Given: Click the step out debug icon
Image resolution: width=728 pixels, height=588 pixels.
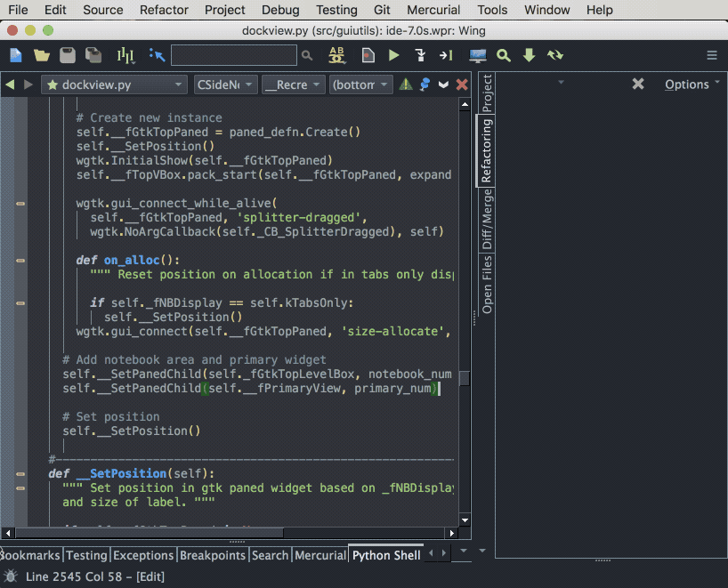Looking at the screenshot, I should coord(446,55).
